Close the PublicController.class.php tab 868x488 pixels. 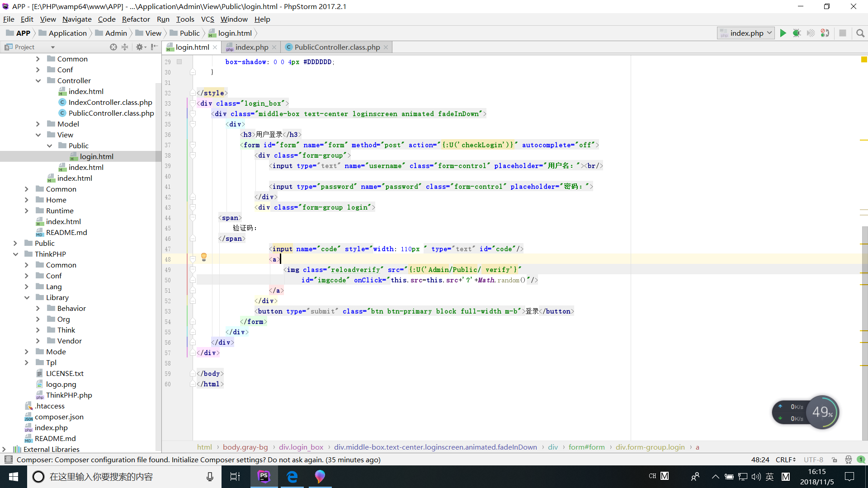pyautogui.click(x=386, y=47)
